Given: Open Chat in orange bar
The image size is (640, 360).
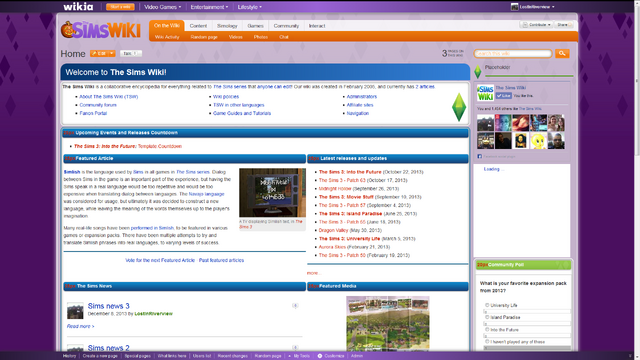Looking at the screenshot, I should pos(284,37).
